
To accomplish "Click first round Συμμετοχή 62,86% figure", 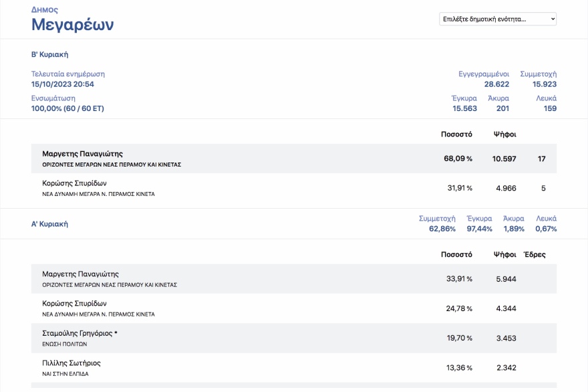I will click(x=442, y=229).
